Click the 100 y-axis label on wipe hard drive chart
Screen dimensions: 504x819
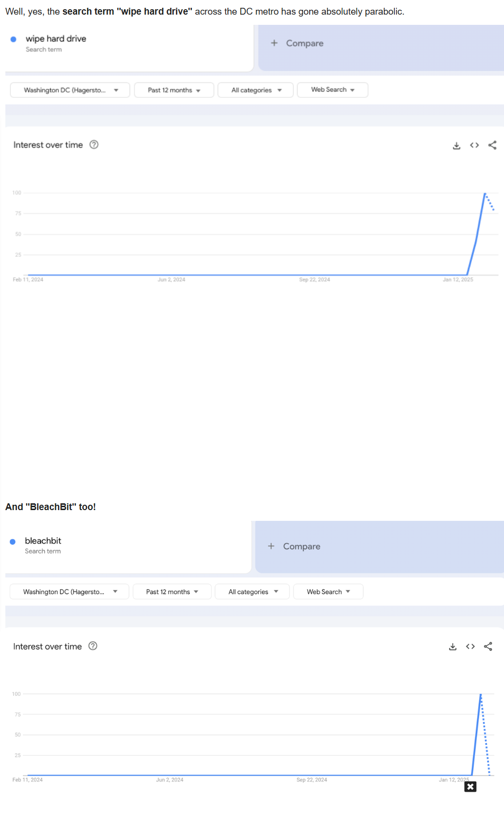pos(17,193)
